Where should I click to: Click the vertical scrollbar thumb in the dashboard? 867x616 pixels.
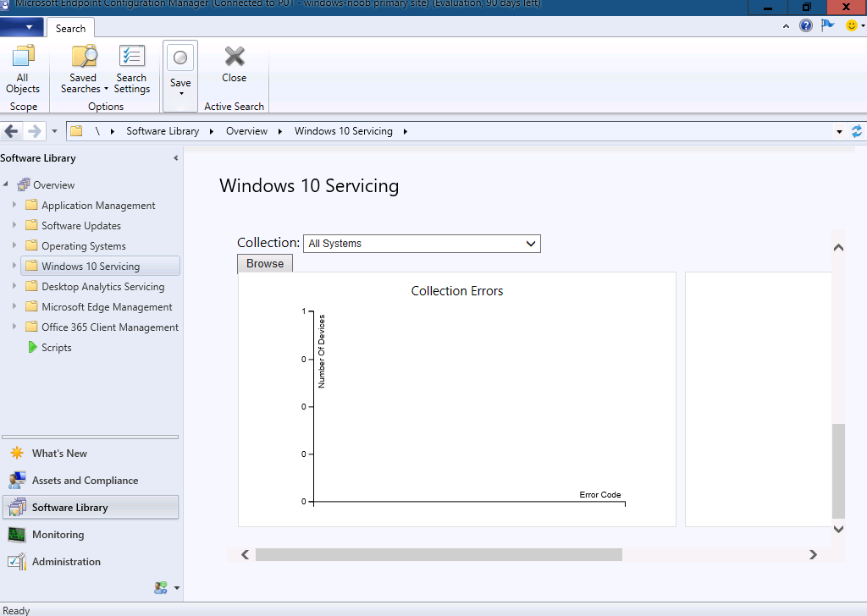(x=838, y=470)
